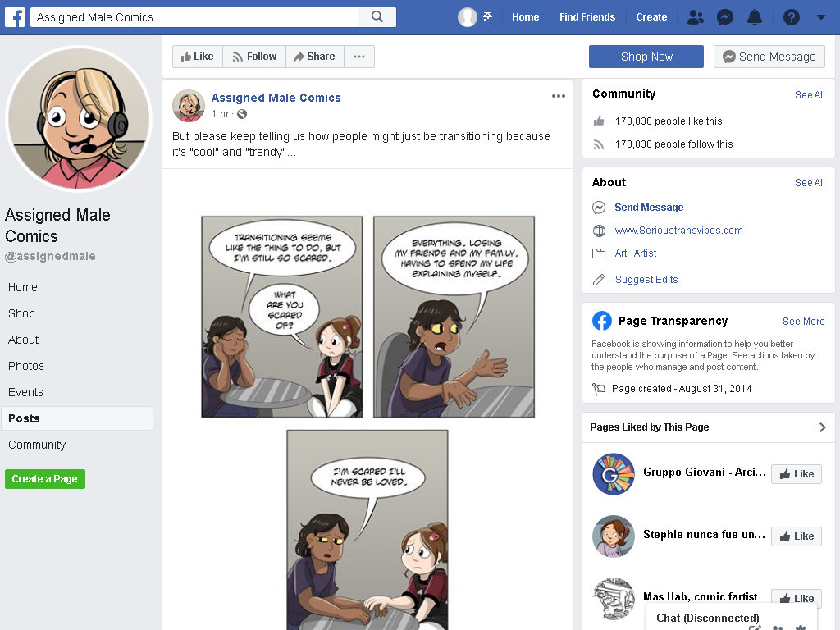Click the Shop Now button
The image size is (840, 630).
pos(646,57)
